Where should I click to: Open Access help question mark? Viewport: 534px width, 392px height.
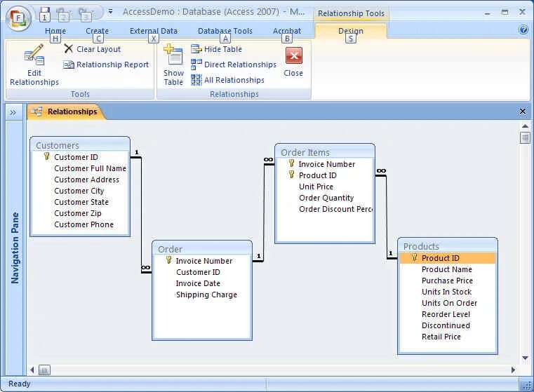(523, 29)
